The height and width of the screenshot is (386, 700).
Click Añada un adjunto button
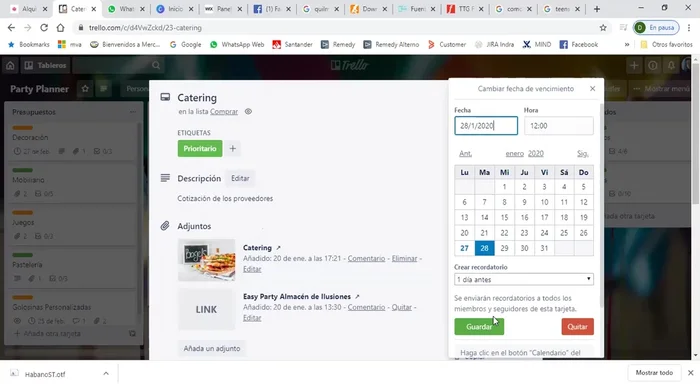(x=212, y=349)
